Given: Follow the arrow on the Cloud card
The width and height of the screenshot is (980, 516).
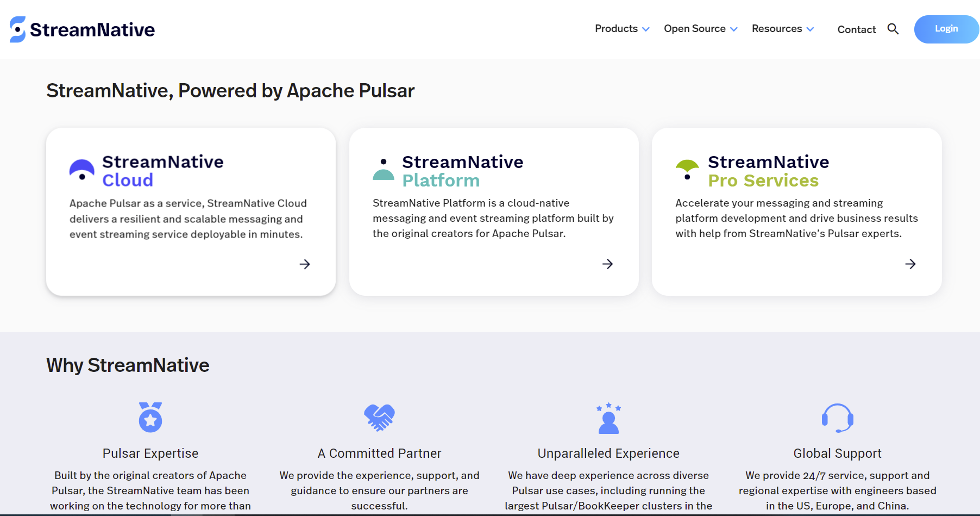Looking at the screenshot, I should pos(305,264).
